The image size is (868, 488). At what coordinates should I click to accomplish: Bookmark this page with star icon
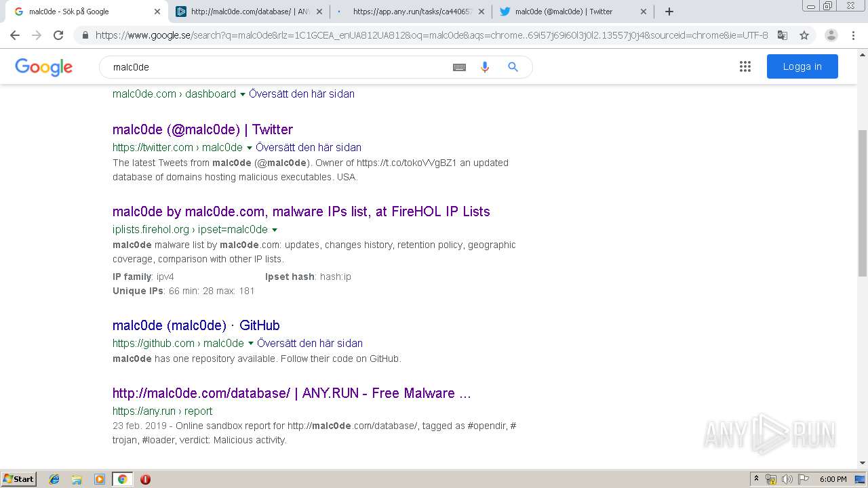[x=804, y=35]
